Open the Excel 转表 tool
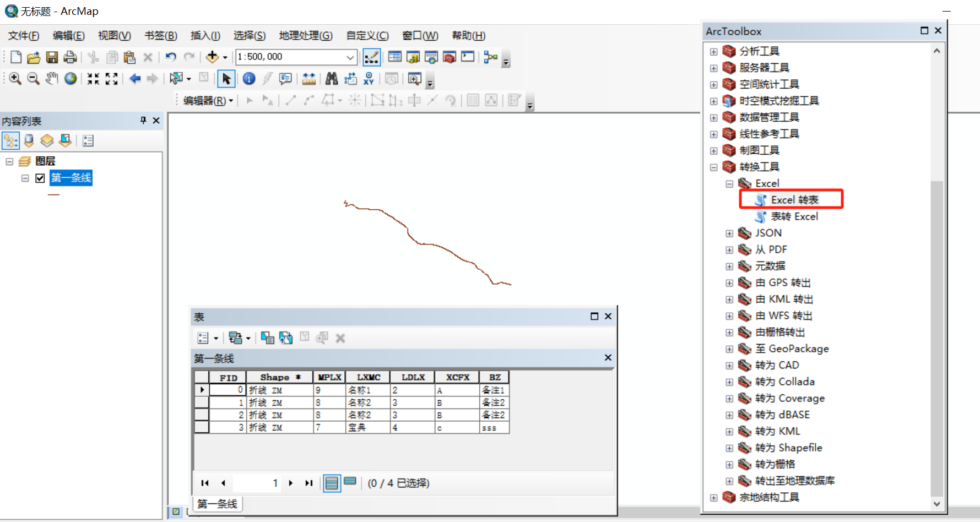 pyautogui.click(x=794, y=200)
